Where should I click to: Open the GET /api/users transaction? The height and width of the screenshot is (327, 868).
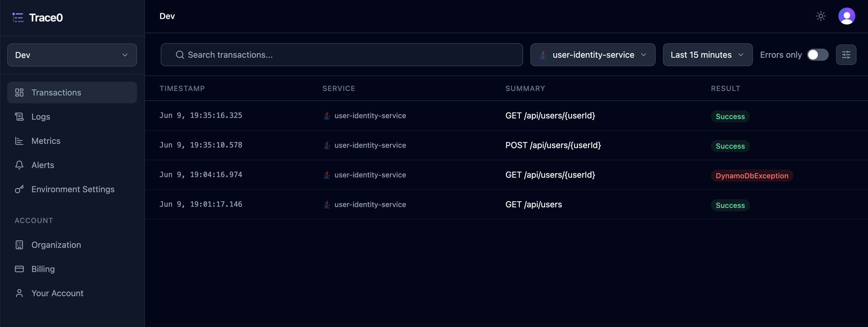click(x=533, y=205)
